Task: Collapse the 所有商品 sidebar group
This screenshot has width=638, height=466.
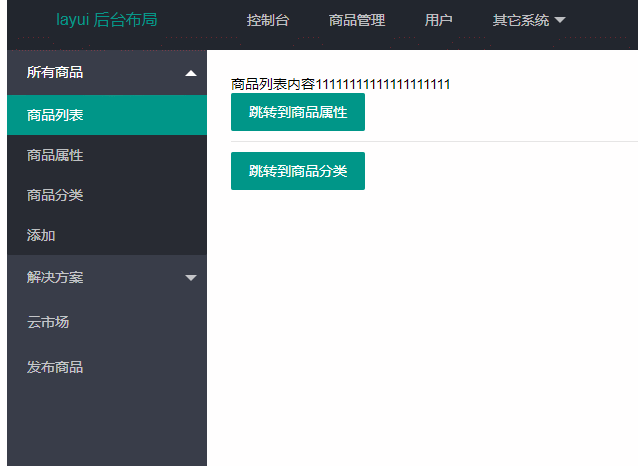Action: coord(107,72)
